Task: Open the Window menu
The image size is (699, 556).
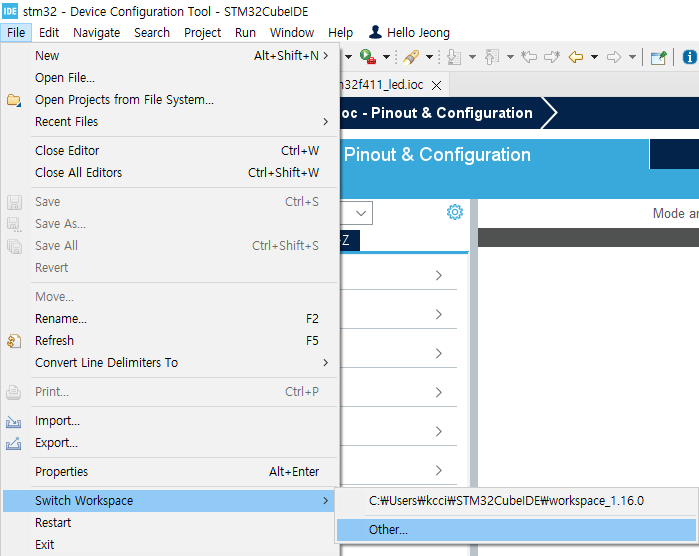Action: tap(292, 33)
